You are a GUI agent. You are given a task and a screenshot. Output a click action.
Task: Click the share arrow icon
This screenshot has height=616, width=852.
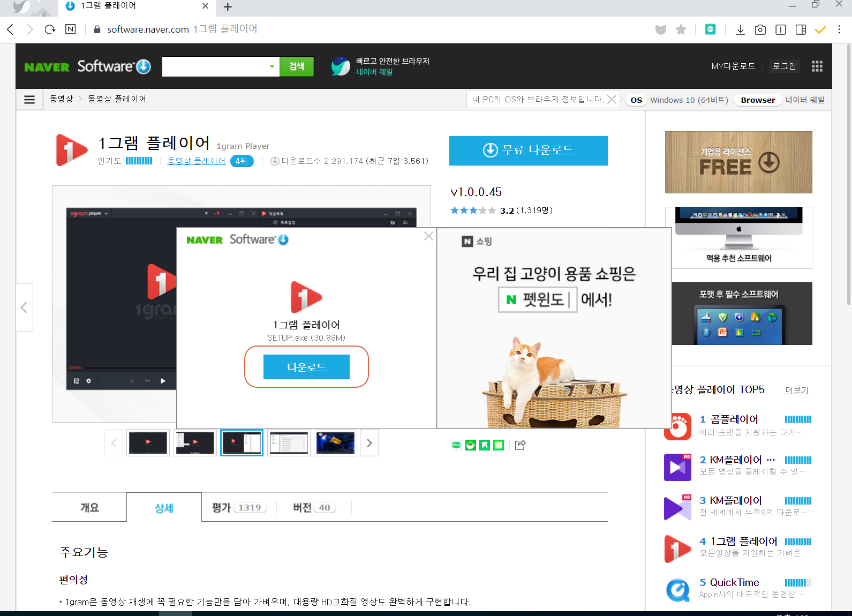(520, 445)
